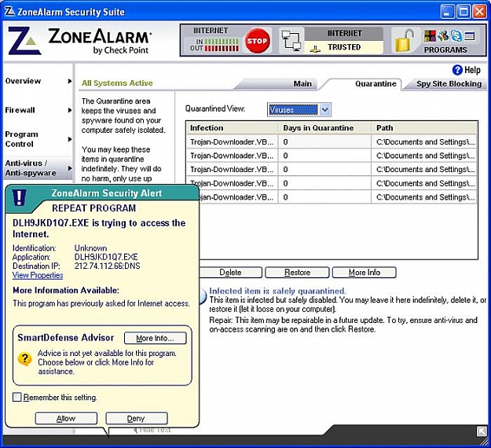Minimize the ZoneAlarm window
The image size is (491, 448).
click(x=447, y=12)
